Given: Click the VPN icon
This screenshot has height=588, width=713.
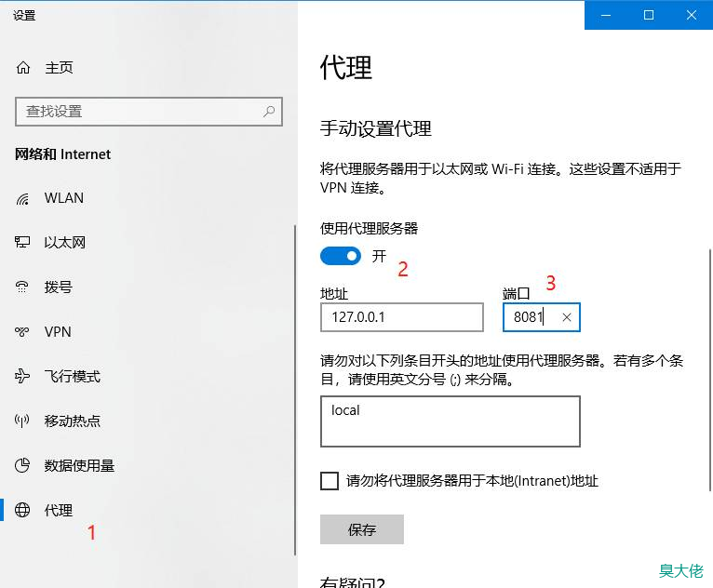Looking at the screenshot, I should coord(21,332).
